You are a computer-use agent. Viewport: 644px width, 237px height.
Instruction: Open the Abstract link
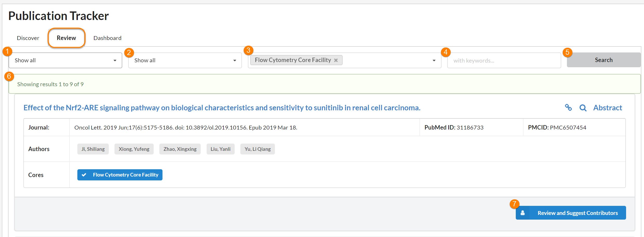coord(607,108)
